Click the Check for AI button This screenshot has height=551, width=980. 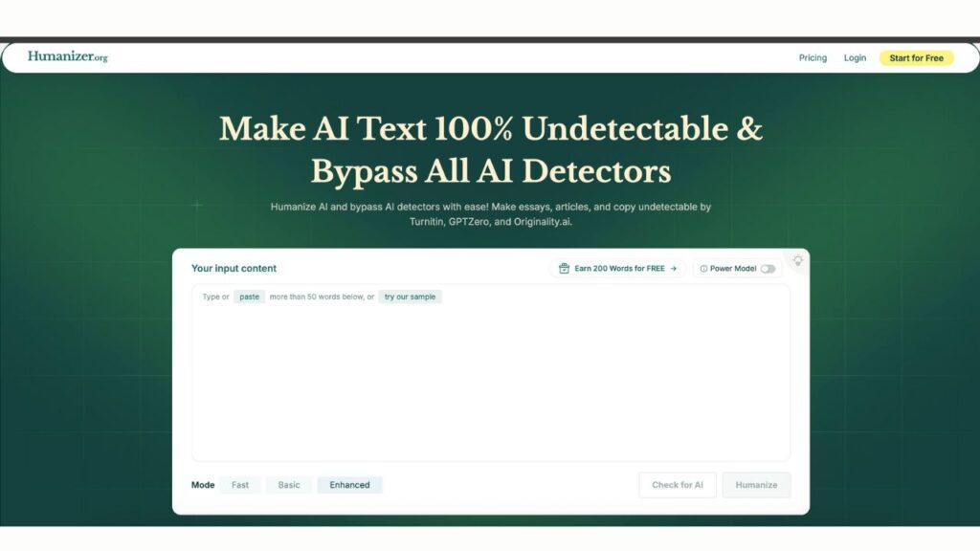[678, 485]
